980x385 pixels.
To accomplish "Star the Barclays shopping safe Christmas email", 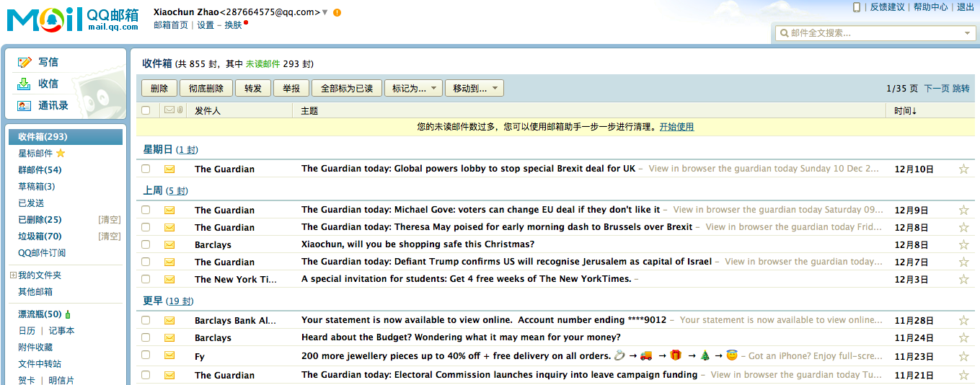I will (963, 244).
